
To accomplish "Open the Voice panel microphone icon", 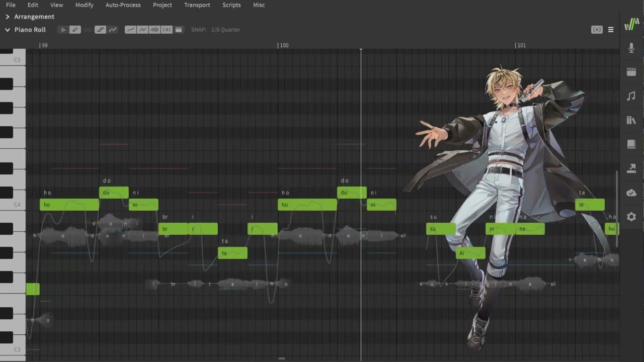I will [631, 48].
